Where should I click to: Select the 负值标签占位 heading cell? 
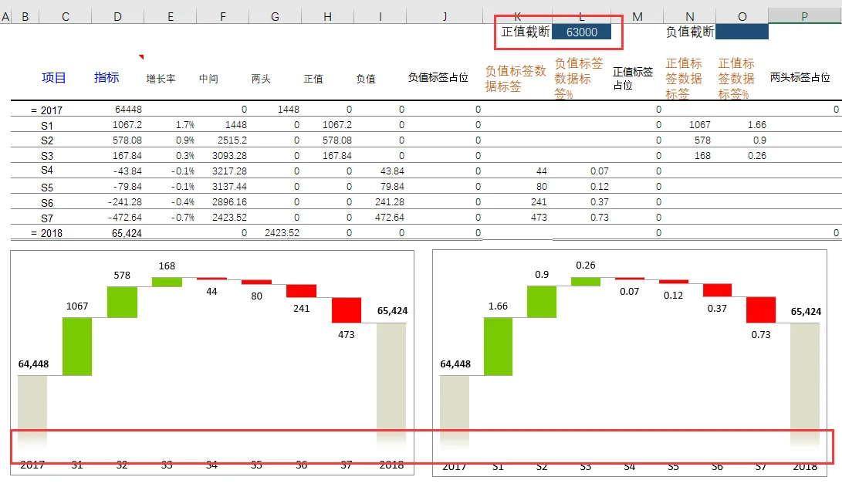pos(438,78)
